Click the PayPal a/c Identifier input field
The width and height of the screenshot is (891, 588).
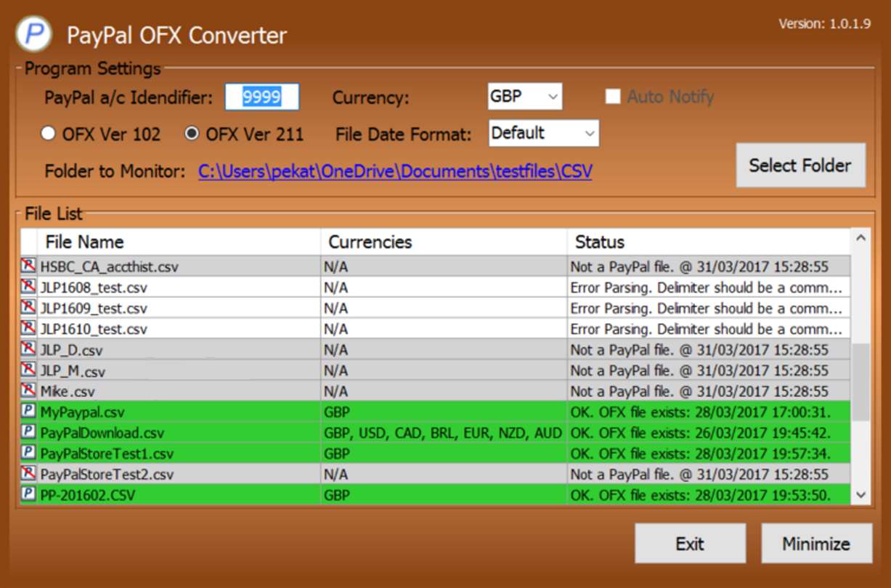click(261, 97)
